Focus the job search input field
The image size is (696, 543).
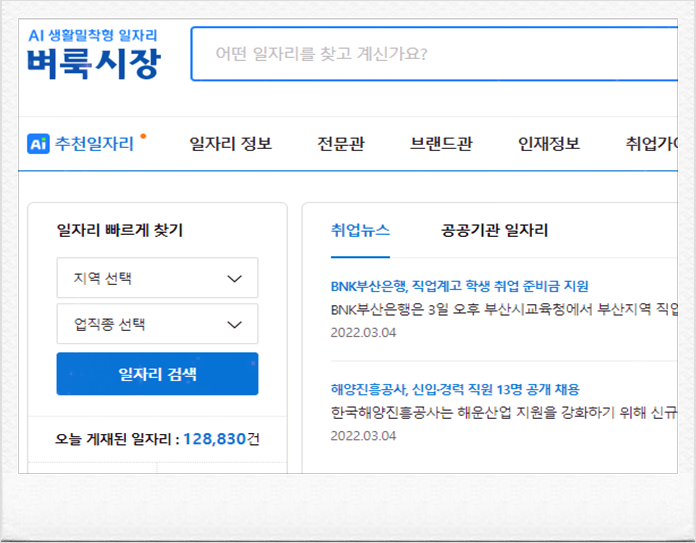coord(434,54)
